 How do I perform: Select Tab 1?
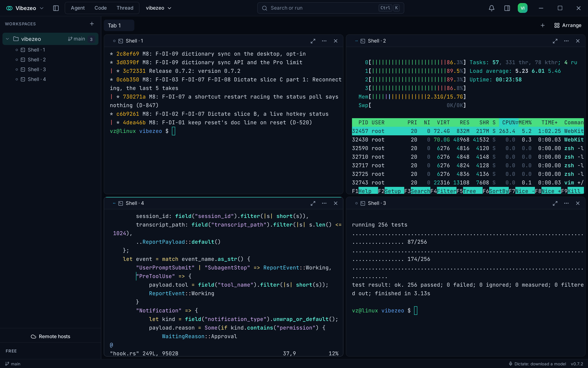point(119,25)
